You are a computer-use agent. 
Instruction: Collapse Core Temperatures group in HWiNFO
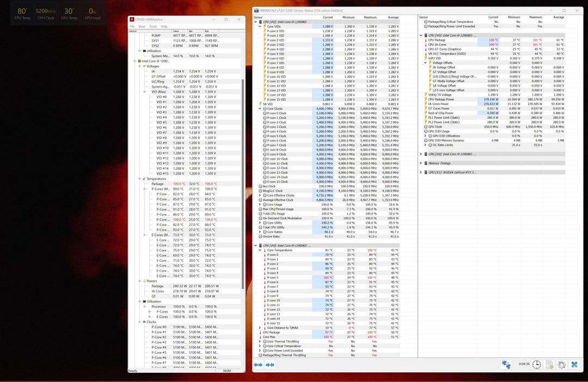tap(260, 250)
